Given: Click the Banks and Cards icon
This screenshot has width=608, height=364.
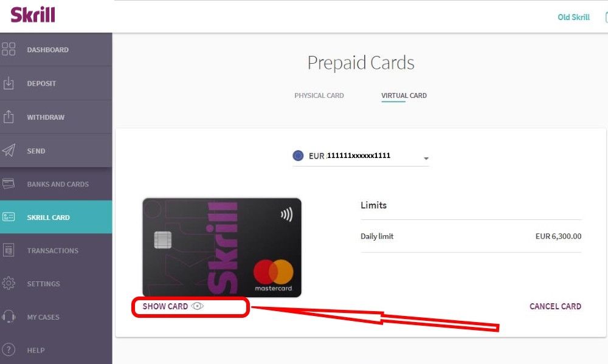Looking at the screenshot, I should [x=9, y=184].
